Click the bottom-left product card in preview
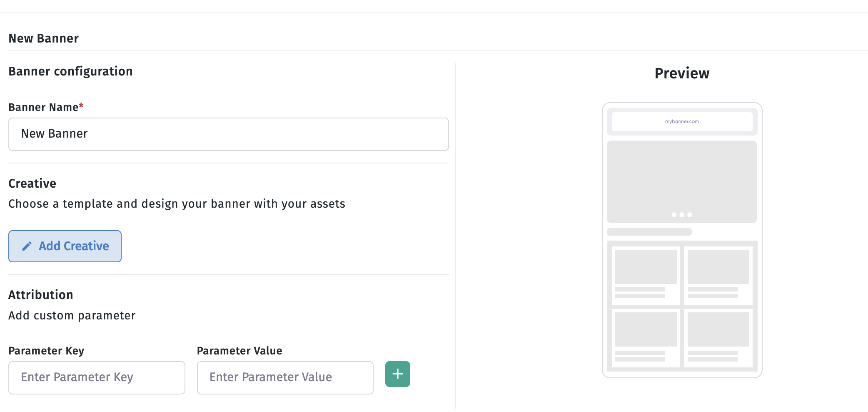The height and width of the screenshot is (412, 868). click(646, 338)
